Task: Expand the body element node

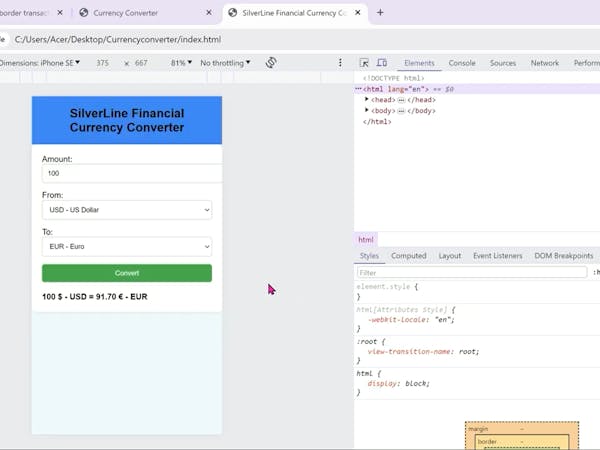Action: pos(367,110)
